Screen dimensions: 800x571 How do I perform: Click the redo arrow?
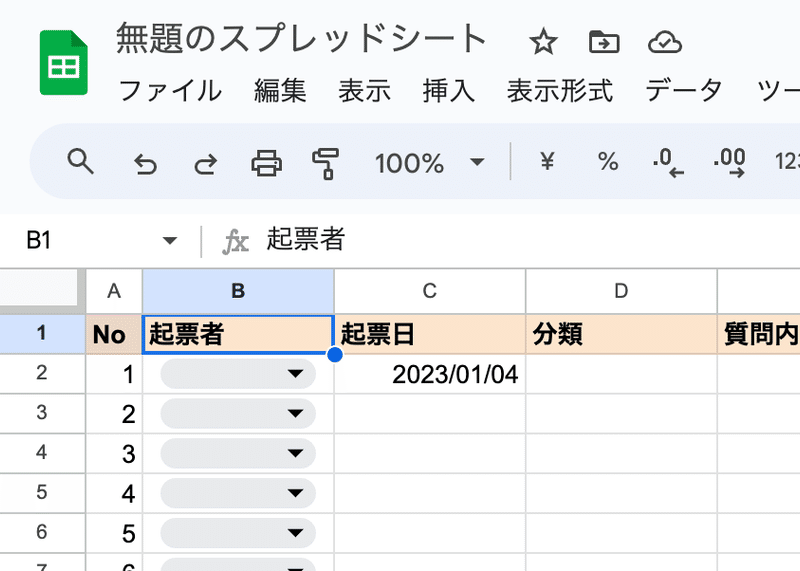click(x=205, y=164)
